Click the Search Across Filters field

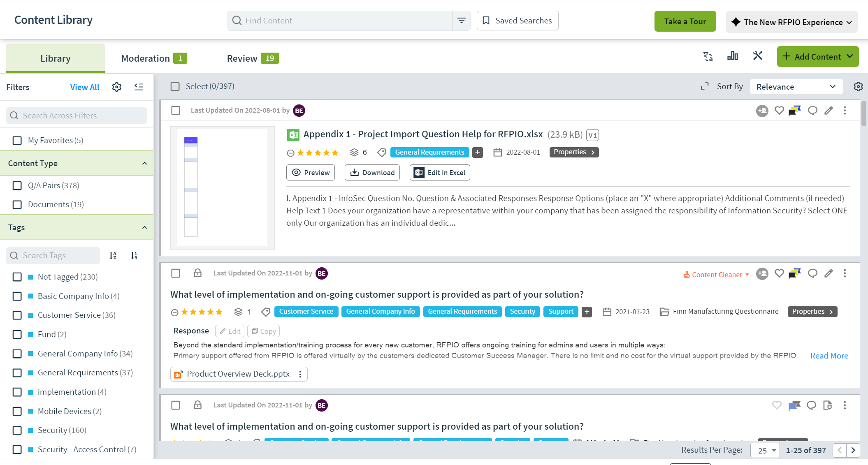tap(77, 116)
